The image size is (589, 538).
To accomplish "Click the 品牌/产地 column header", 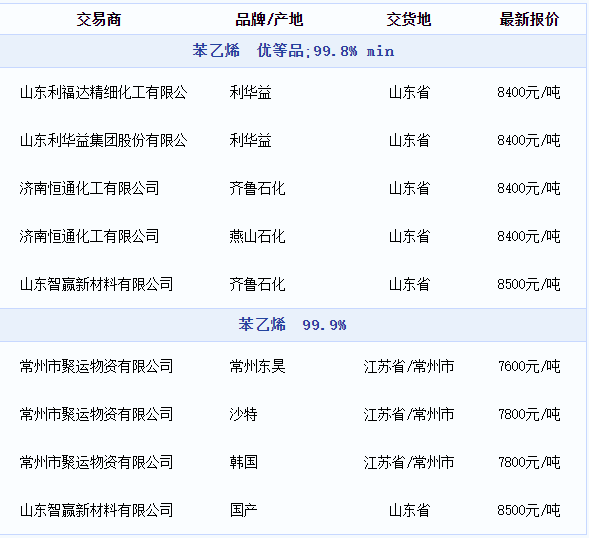I will (x=269, y=20).
